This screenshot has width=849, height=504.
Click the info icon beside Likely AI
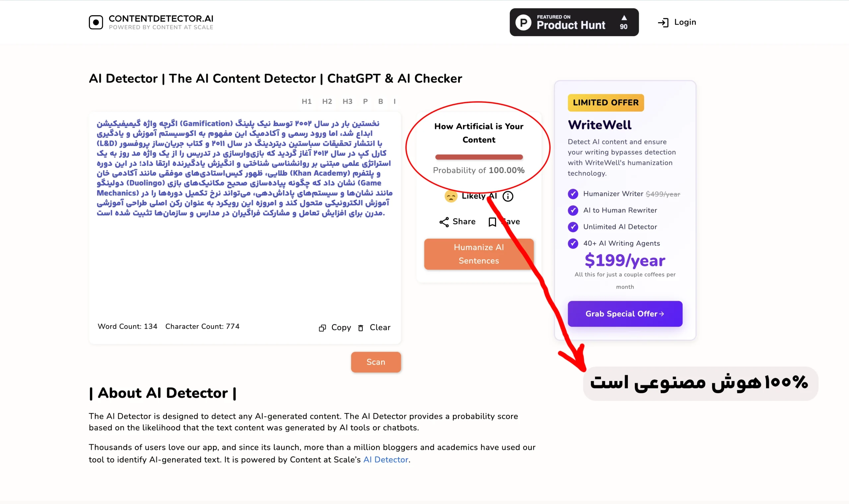(x=508, y=196)
